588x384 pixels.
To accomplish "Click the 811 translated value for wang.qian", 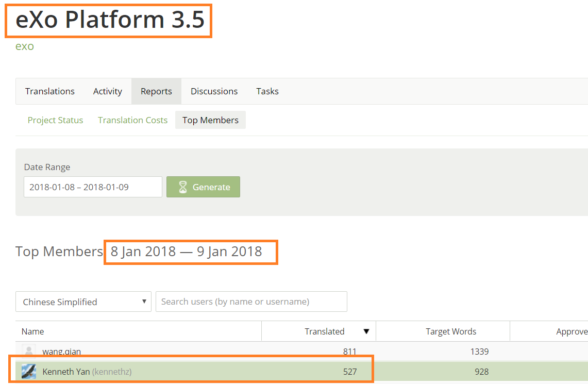I will click(349, 352).
